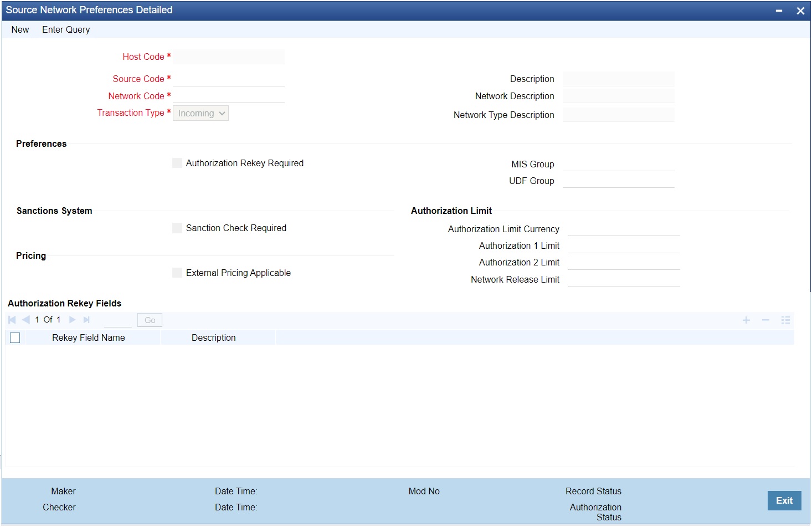Click the page number jump input box
Image resolution: width=812 pixels, height=527 pixels.
(117, 320)
